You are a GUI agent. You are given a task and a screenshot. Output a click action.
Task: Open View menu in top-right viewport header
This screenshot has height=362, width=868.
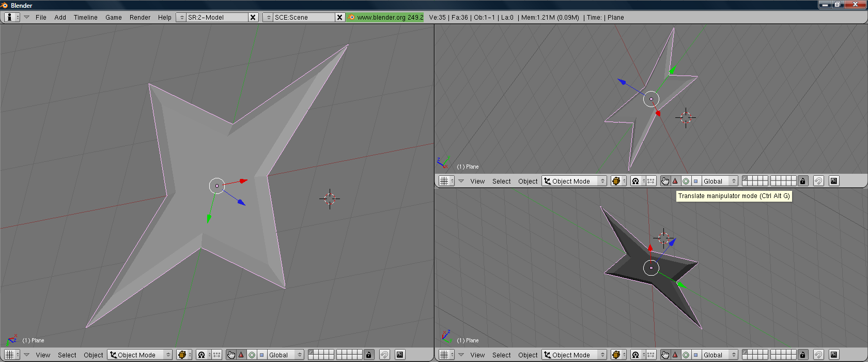477,181
